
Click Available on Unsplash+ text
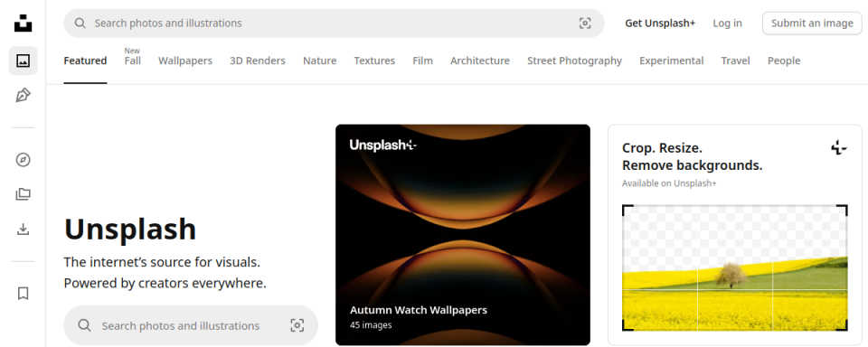(669, 183)
